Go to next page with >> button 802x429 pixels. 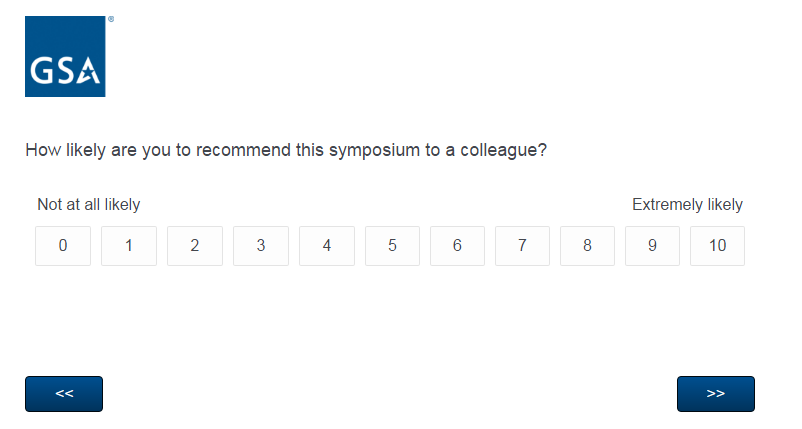tap(715, 394)
